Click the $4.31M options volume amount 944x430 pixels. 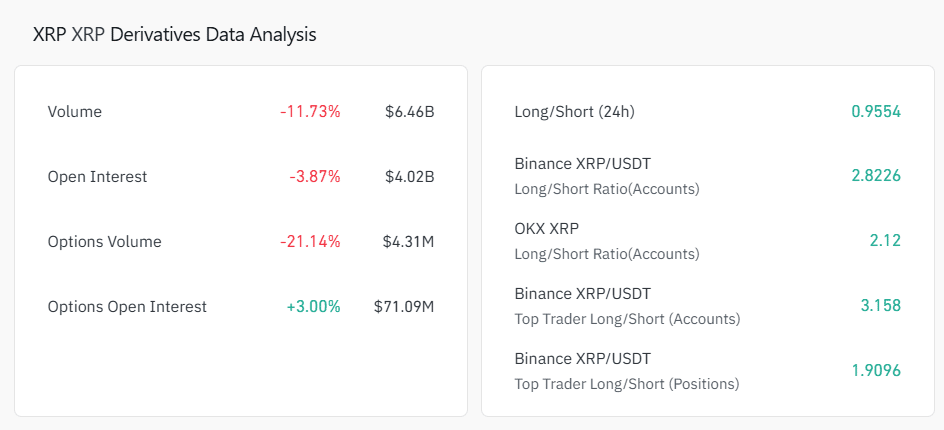[x=408, y=242]
